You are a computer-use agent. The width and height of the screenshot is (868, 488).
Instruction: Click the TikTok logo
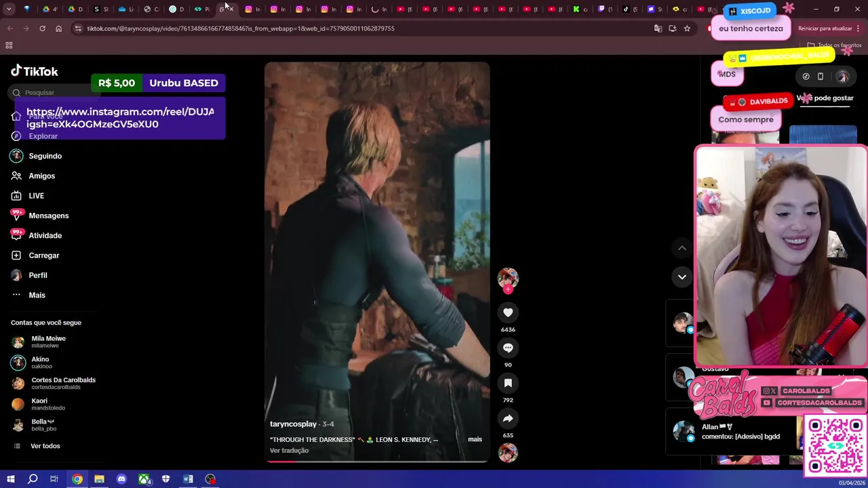coord(34,71)
